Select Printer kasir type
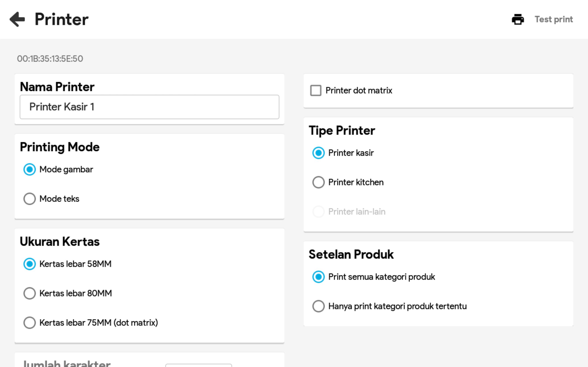Screen dimensions: 588x367 tap(318, 153)
